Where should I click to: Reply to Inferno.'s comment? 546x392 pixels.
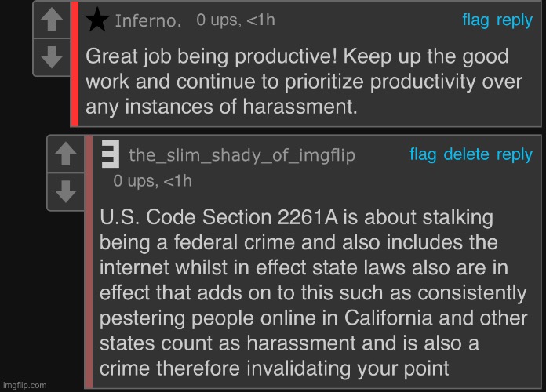(515, 21)
